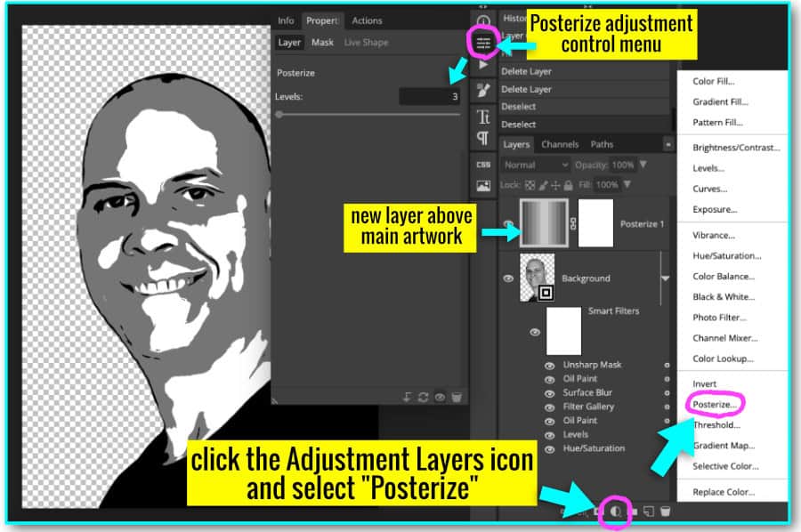The width and height of the screenshot is (801, 532).
Task: Hide the Posterize 1 layer
Action: [508, 223]
